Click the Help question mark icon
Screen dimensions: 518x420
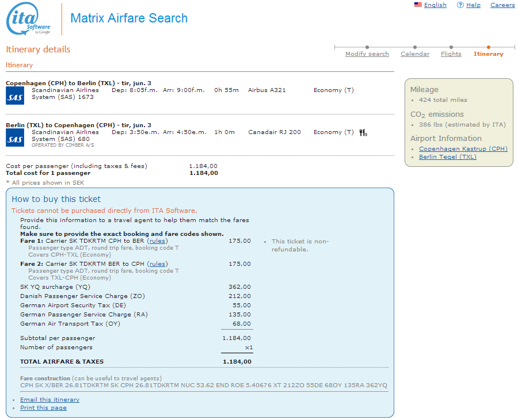(x=460, y=5)
